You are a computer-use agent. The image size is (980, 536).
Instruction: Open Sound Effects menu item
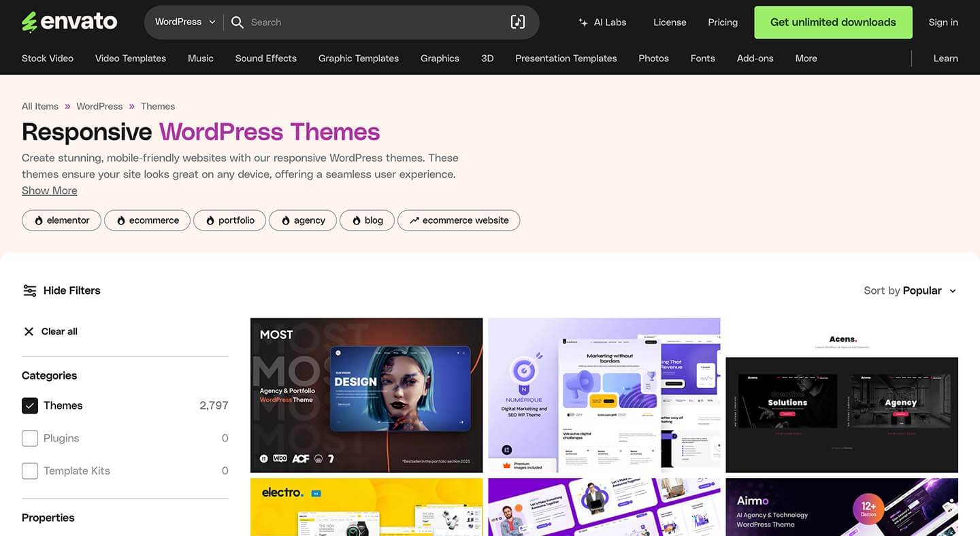pyautogui.click(x=266, y=58)
